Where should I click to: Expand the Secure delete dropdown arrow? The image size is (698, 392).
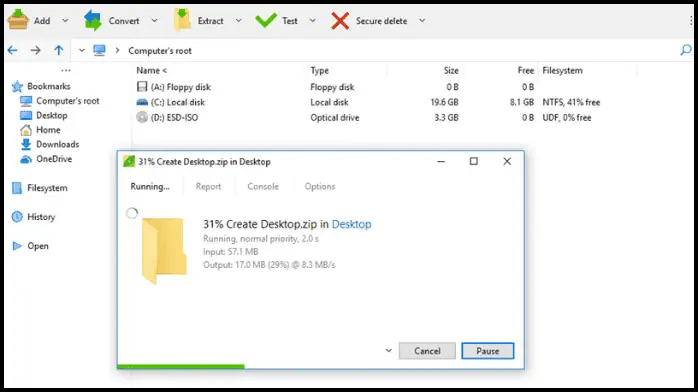click(422, 20)
